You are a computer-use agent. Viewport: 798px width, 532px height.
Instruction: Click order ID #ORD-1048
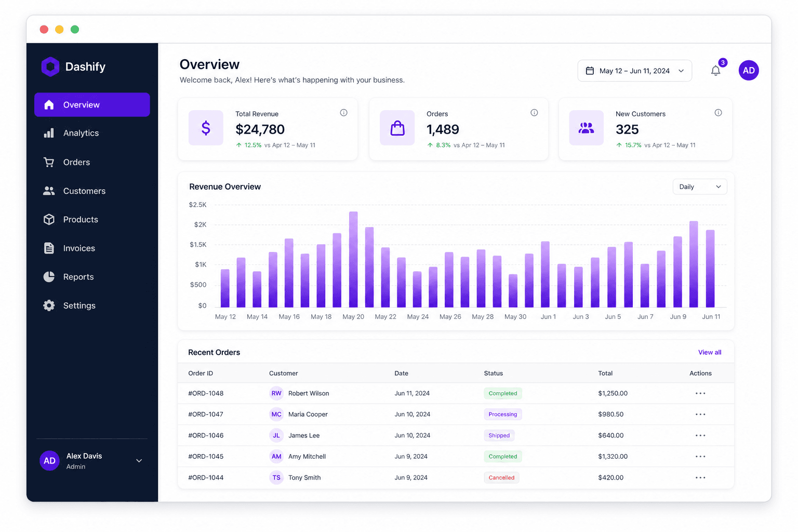[206, 393]
